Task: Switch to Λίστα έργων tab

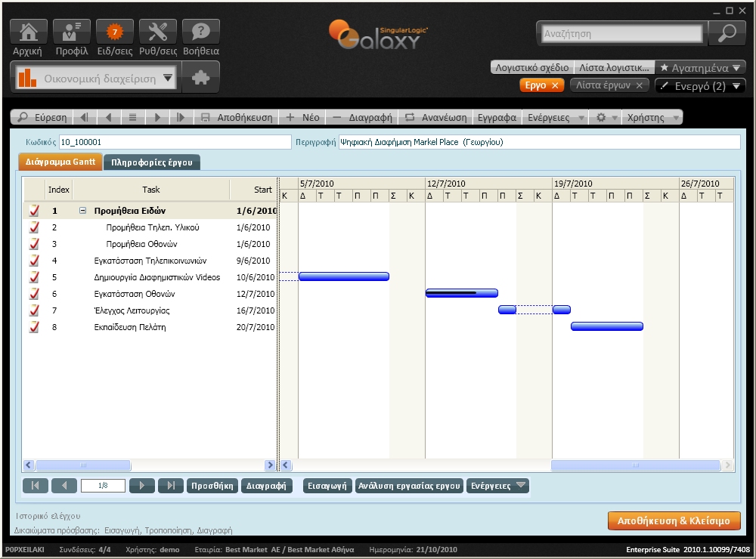Action: 603,85
